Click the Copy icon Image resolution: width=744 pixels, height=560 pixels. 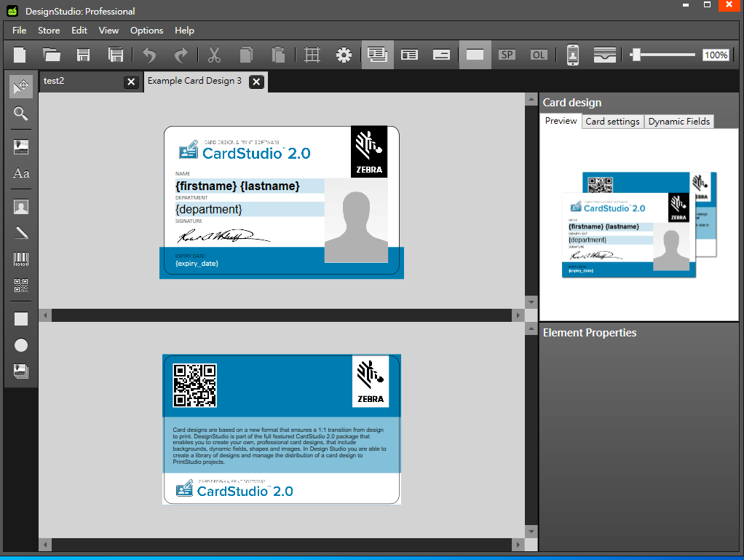(x=246, y=55)
